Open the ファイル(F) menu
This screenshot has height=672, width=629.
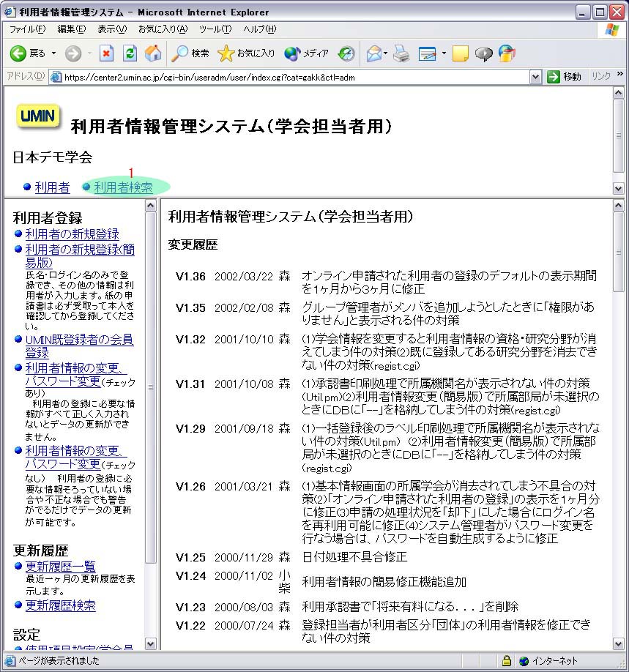(x=27, y=29)
